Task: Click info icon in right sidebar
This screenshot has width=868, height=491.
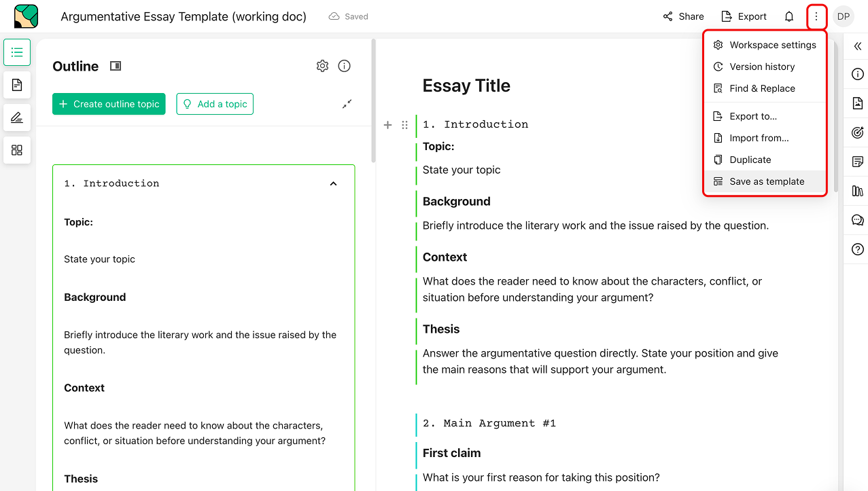Action: tap(858, 74)
